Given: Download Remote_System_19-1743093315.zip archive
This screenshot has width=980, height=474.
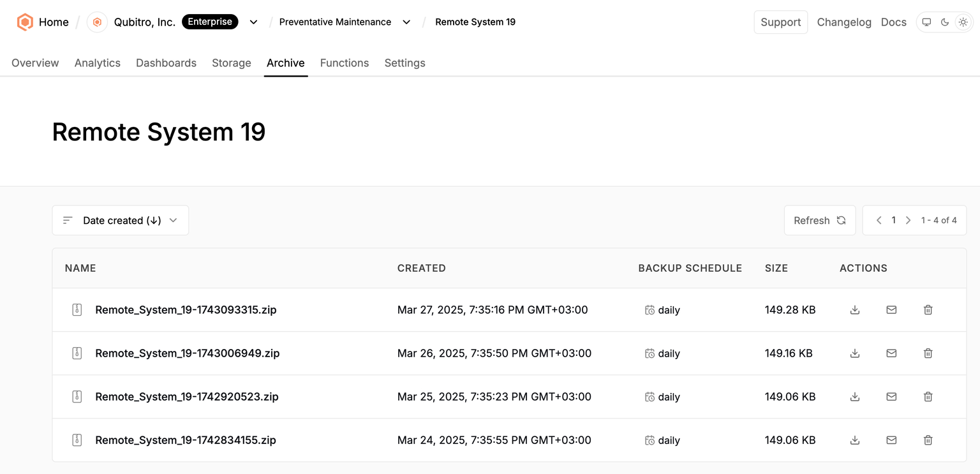Looking at the screenshot, I should [x=855, y=310].
